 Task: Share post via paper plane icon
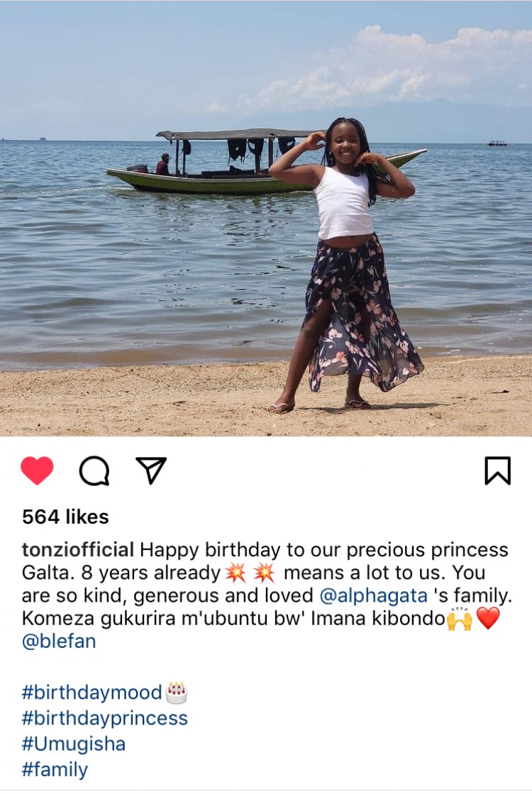[151, 470]
